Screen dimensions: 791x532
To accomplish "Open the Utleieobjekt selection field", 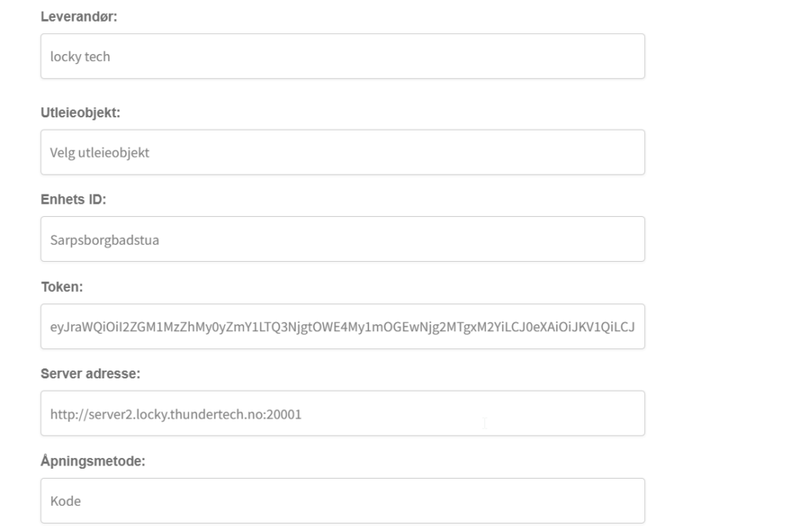I will tap(342, 152).
